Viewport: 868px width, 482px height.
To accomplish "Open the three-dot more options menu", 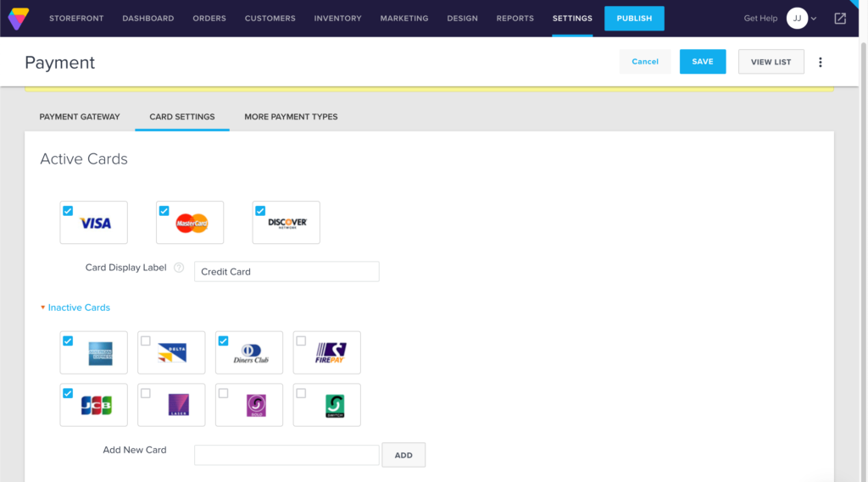I will [821, 62].
